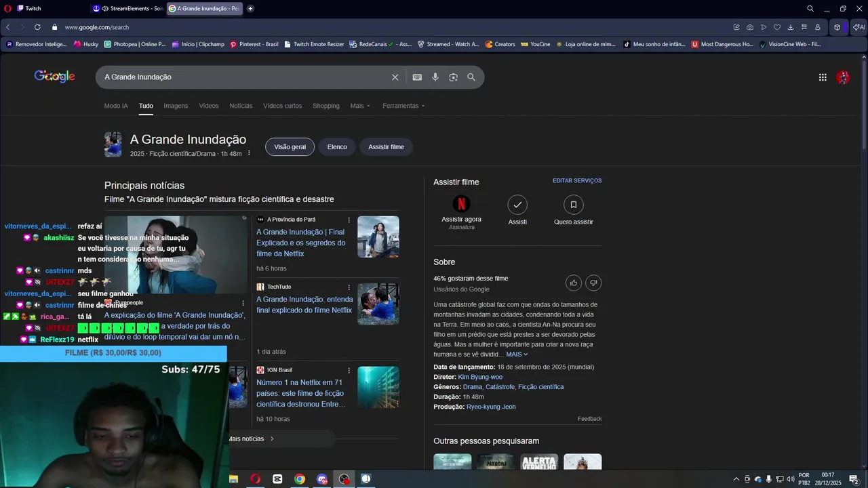Screen dimensions: 868x488
Task: Reload the page in Opera toolbar
Action: 37,27
